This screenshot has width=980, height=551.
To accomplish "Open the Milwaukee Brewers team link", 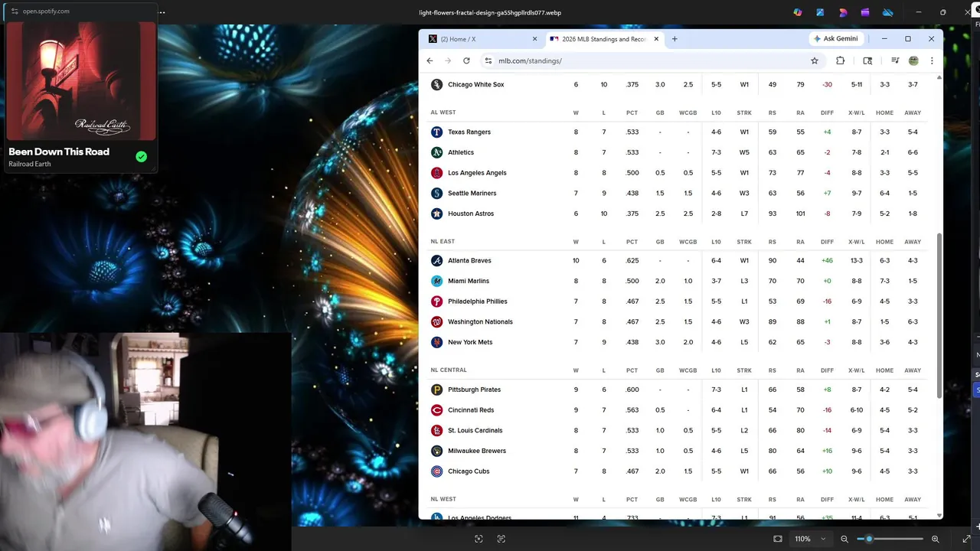I will pos(477,451).
